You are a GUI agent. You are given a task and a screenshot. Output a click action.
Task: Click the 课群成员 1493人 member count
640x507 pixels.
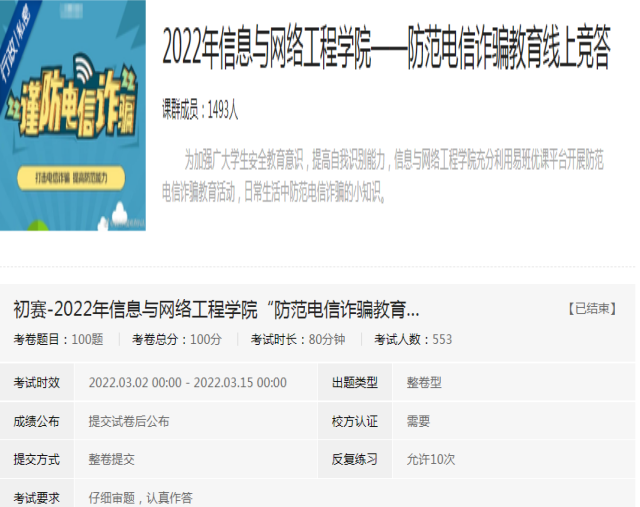(x=200, y=111)
